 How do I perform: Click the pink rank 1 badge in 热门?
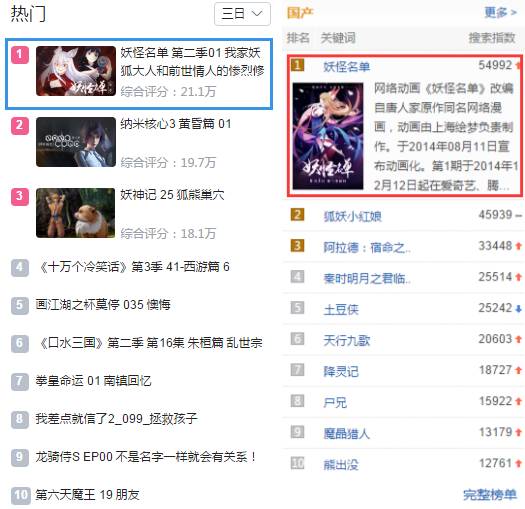[20, 55]
